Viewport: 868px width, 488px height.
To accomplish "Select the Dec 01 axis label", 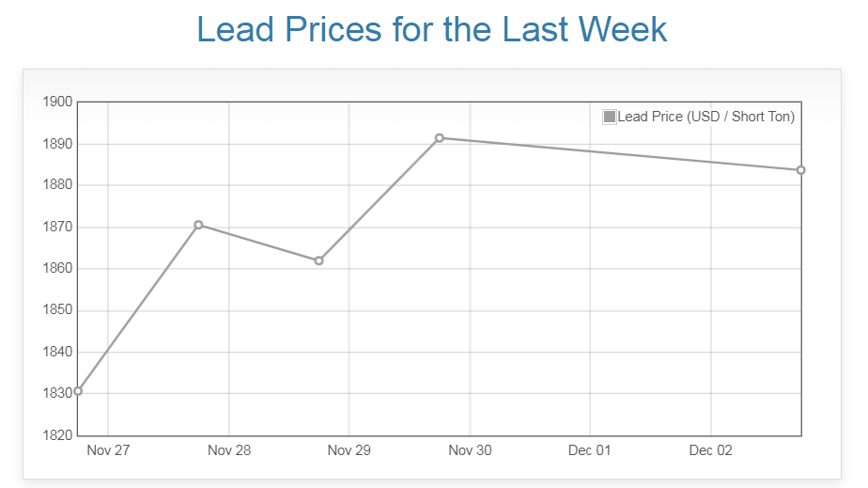I will pos(590,450).
